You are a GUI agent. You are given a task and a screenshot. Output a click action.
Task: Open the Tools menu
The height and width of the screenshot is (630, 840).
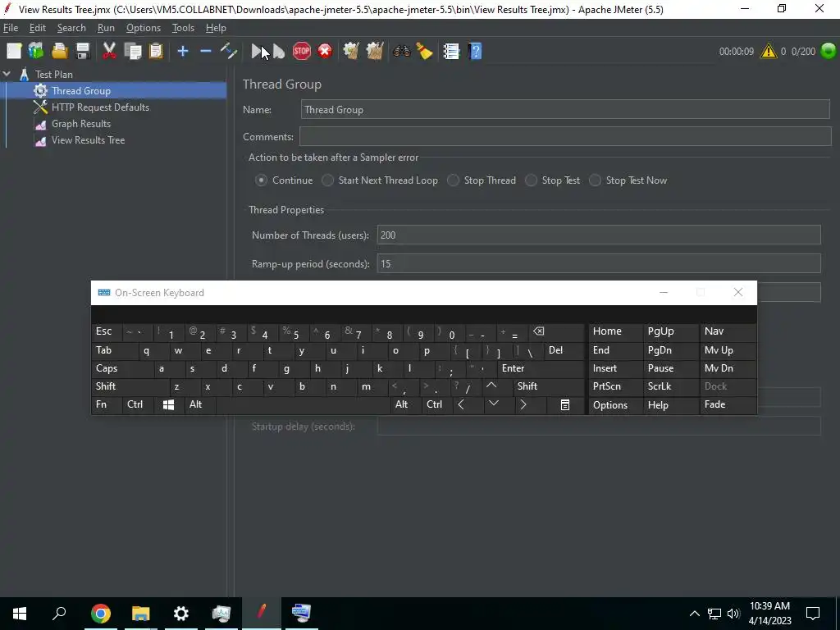click(183, 28)
